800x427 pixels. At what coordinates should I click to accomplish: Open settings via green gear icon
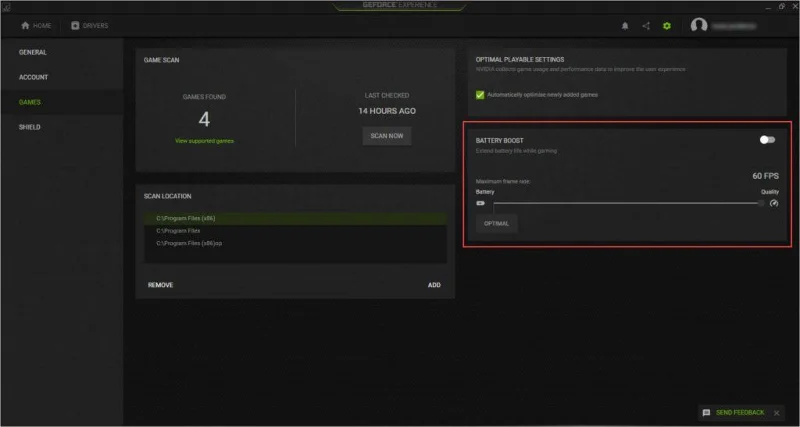[x=667, y=26]
